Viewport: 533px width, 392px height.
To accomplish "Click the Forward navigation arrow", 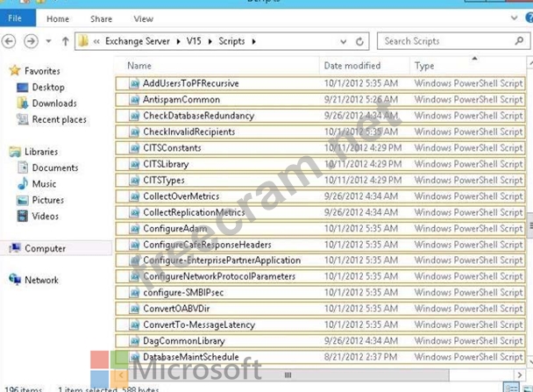I will [31, 41].
